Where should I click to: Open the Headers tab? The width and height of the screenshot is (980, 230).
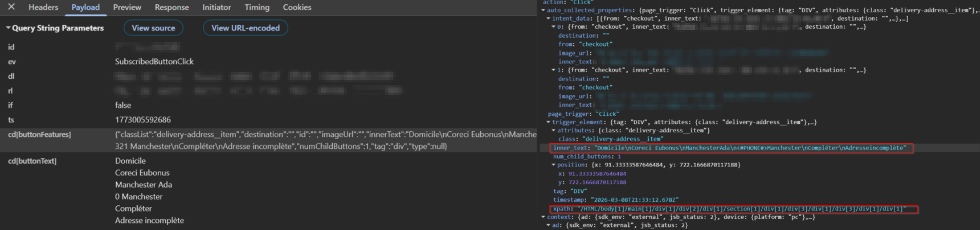(43, 7)
